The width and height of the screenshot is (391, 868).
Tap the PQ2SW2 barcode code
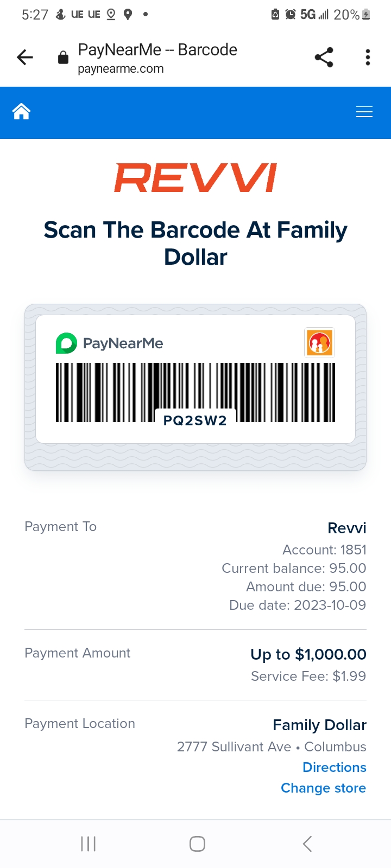tap(195, 420)
